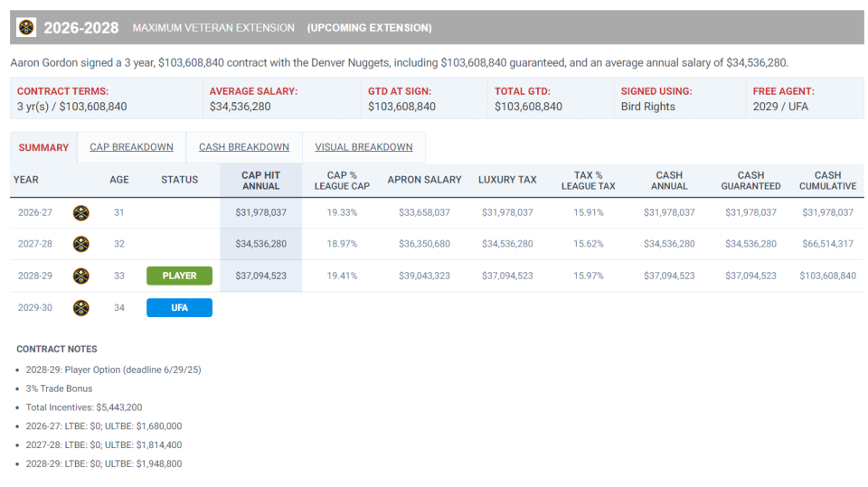Open the Cap Breakdown tab
Screen dimensions: 868x487
131,147
